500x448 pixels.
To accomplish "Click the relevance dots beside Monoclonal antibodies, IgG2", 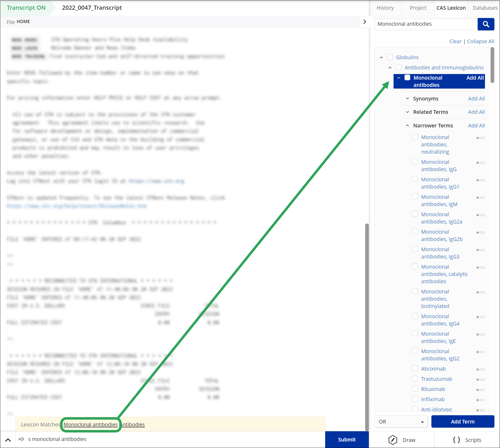I will (480, 352).
